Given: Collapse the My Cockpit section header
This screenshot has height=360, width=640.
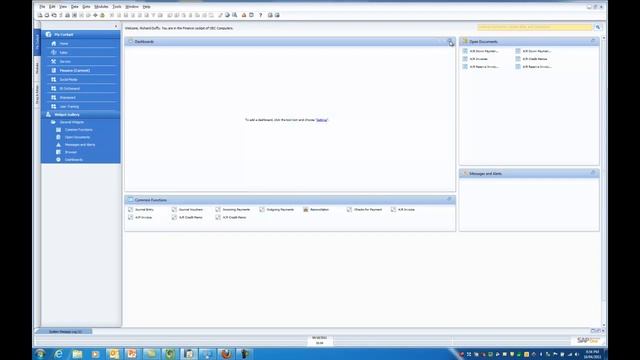Looking at the screenshot, I should click(x=81, y=35).
